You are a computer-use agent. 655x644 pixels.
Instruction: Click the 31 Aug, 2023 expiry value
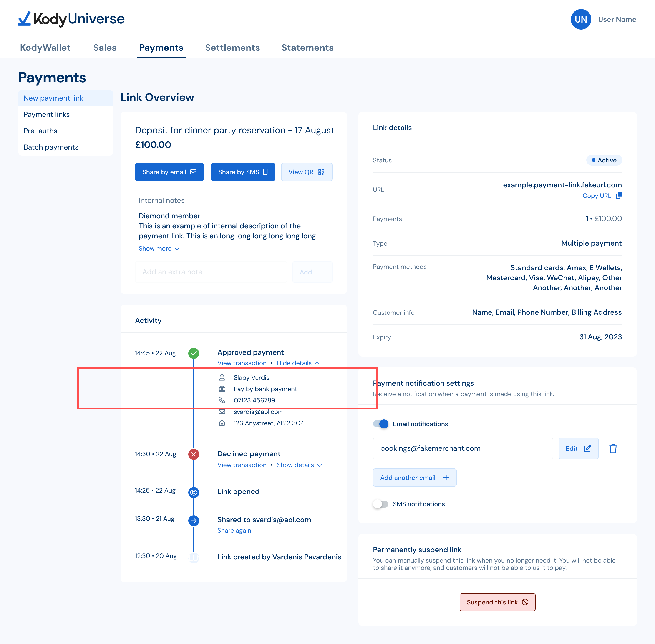(x=600, y=337)
